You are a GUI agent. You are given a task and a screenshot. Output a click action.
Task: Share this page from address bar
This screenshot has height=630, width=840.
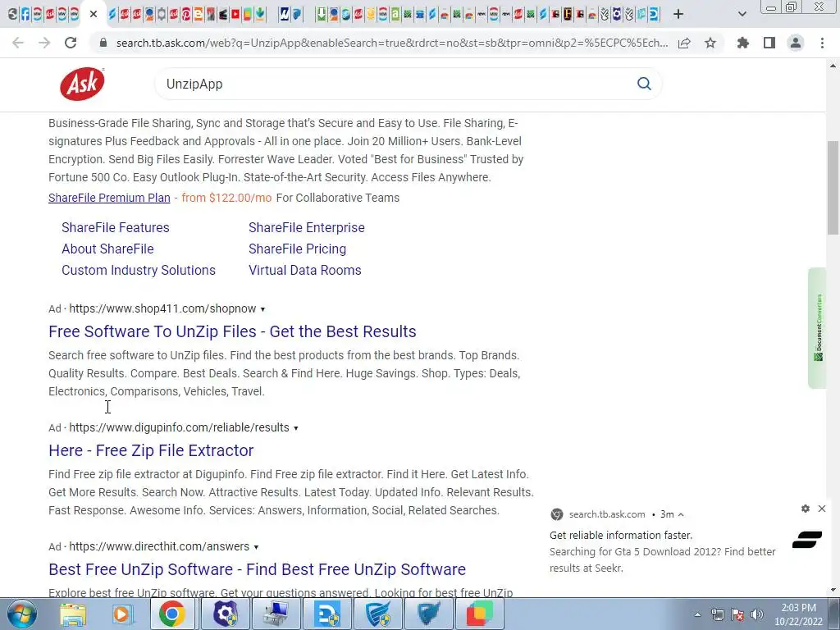684,43
